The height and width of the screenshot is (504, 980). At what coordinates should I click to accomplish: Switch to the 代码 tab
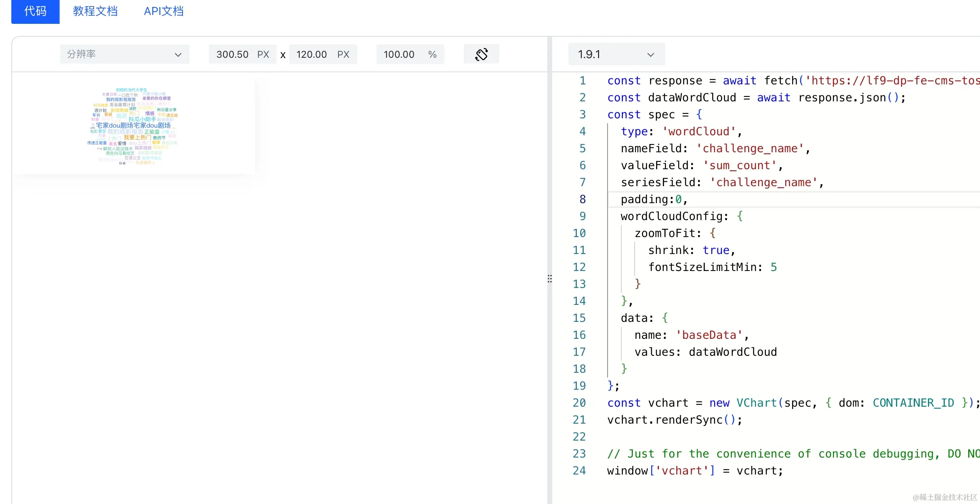tap(35, 11)
